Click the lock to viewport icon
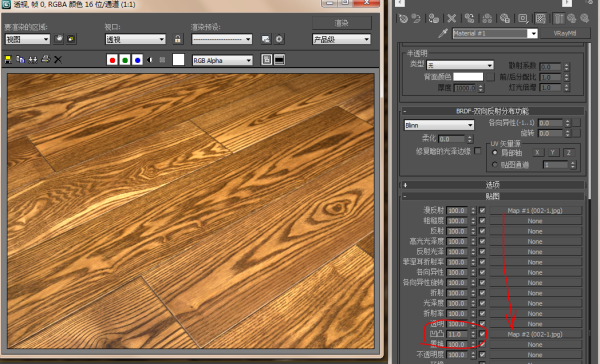 pos(178,39)
